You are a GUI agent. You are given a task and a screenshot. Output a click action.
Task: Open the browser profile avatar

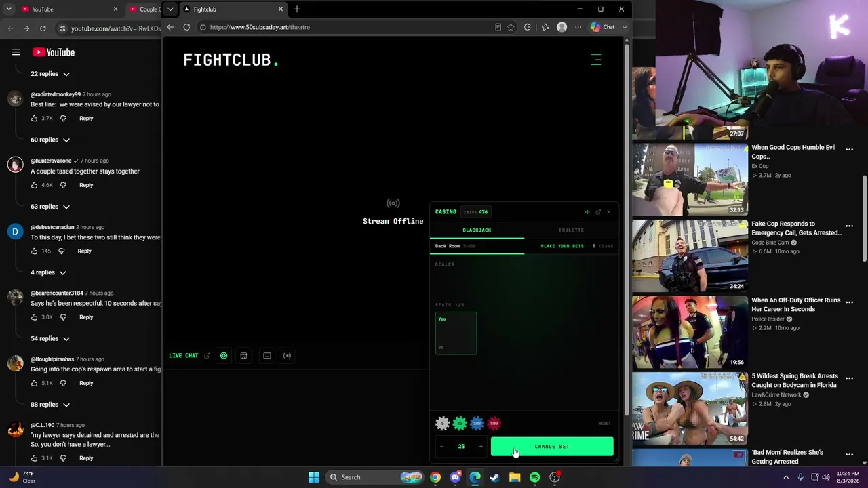tap(561, 27)
